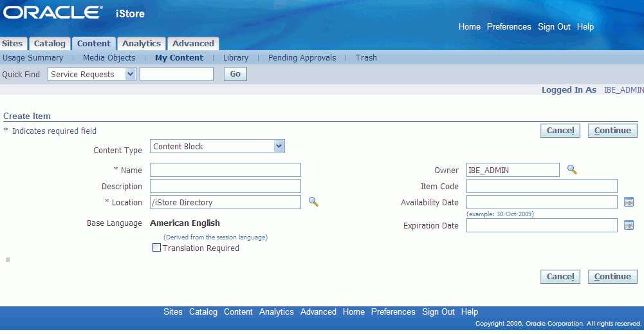Screen dimensions: 644x334
Task: Click into the Name text field
Action: 225,170
